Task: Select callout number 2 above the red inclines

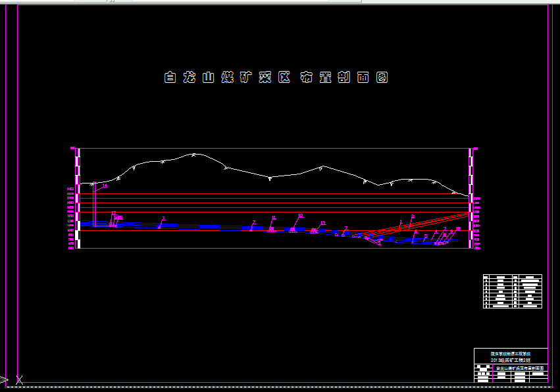Action: click(413, 216)
